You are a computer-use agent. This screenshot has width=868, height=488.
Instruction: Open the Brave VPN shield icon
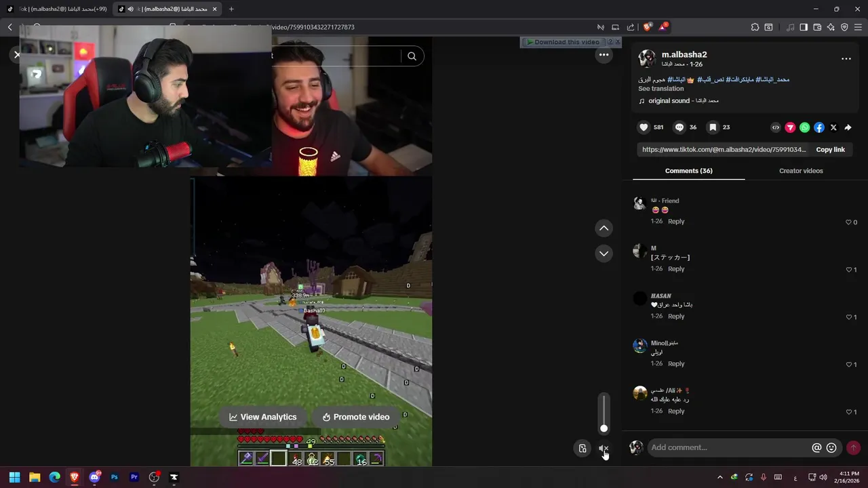pyautogui.click(x=844, y=27)
